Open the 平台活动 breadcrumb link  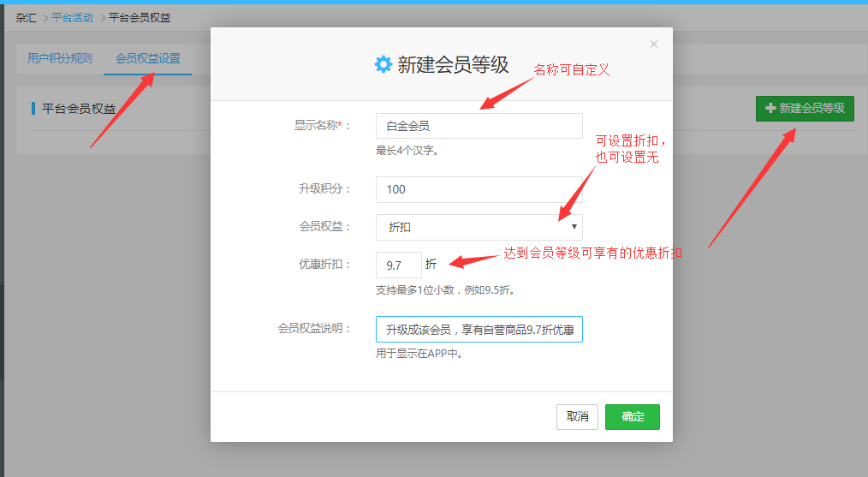tap(73, 17)
